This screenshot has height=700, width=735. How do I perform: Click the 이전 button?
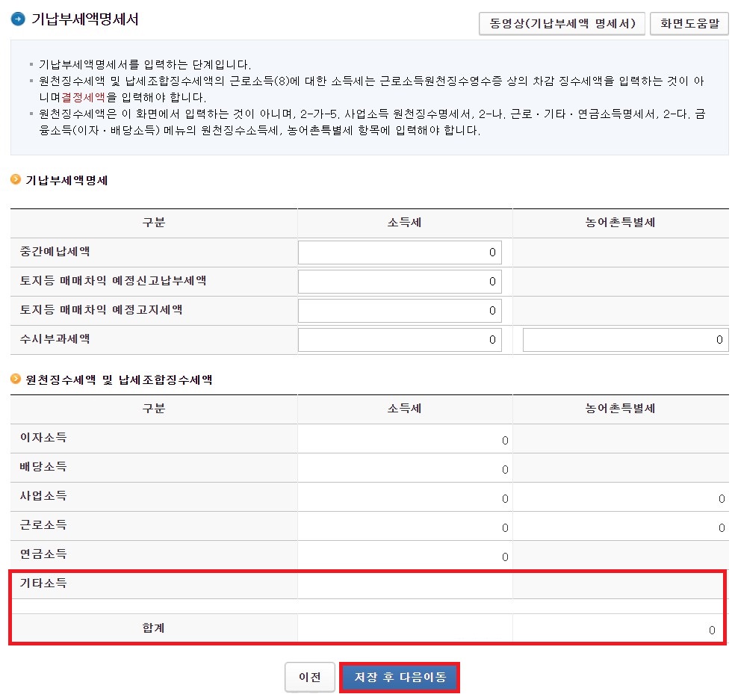pos(310,677)
